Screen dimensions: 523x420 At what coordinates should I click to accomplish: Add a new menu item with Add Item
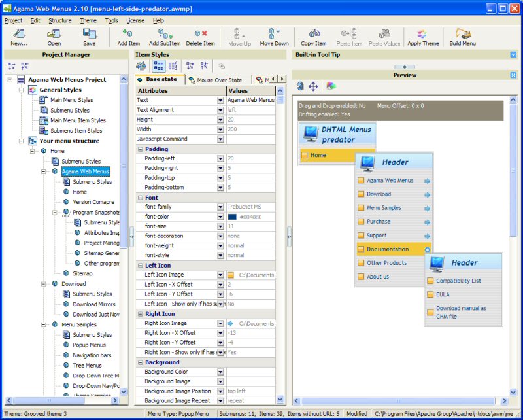pyautogui.click(x=128, y=37)
